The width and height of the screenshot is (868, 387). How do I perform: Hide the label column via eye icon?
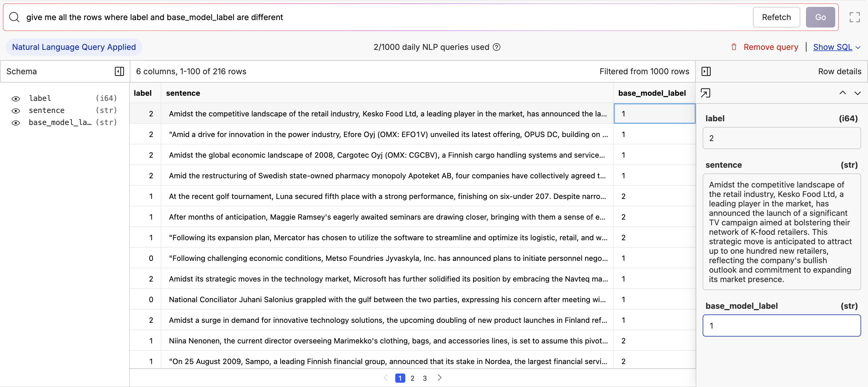tap(16, 99)
